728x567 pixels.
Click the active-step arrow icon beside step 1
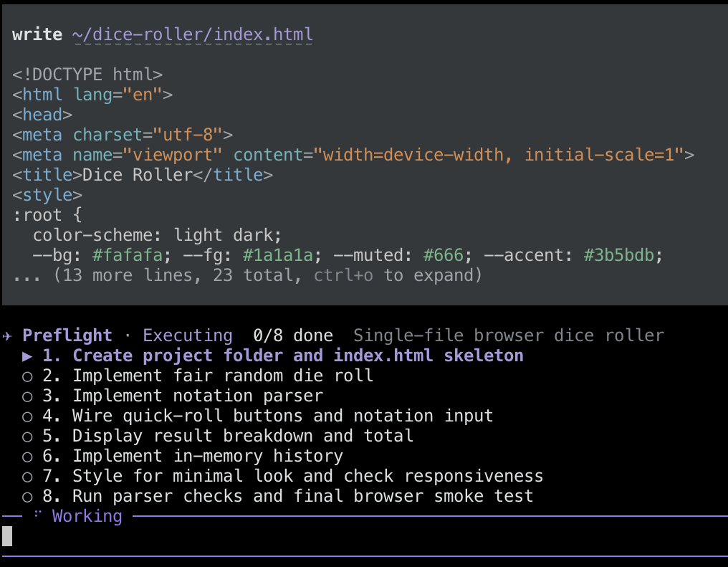(x=27, y=356)
